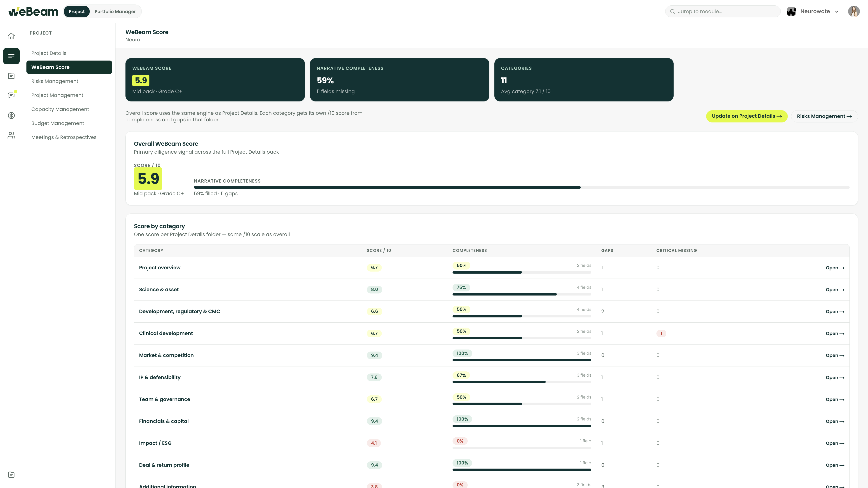The width and height of the screenshot is (868, 488).
Task: Click the Project overview row name
Action: [160, 267]
